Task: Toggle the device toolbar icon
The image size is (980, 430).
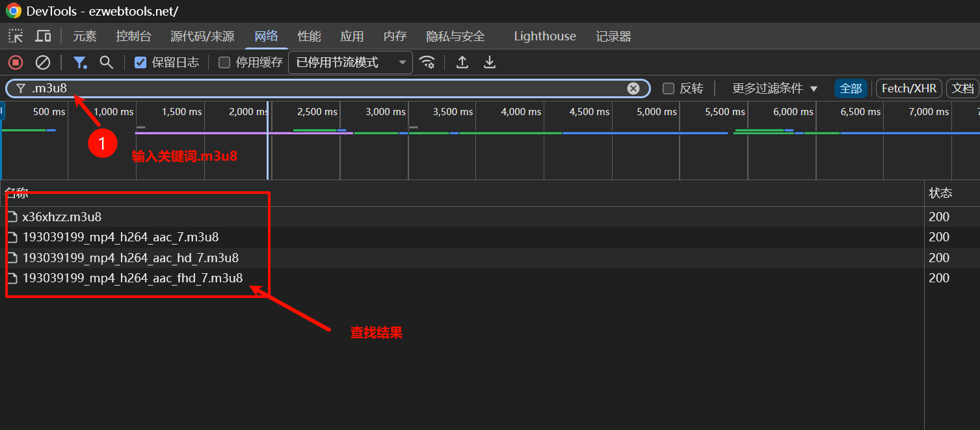Action: coord(42,36)
